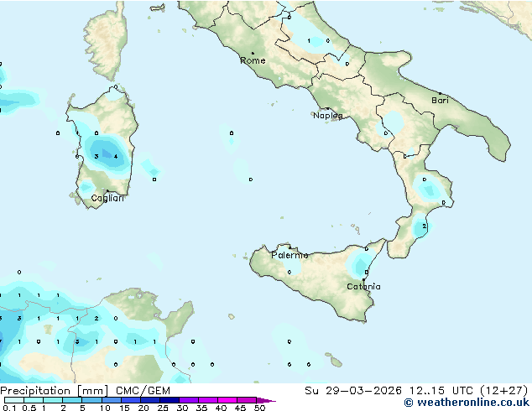Click the forecast date 'Su 29-03-2026'
This screenshot has height=411, width=532.
[353, 391]
